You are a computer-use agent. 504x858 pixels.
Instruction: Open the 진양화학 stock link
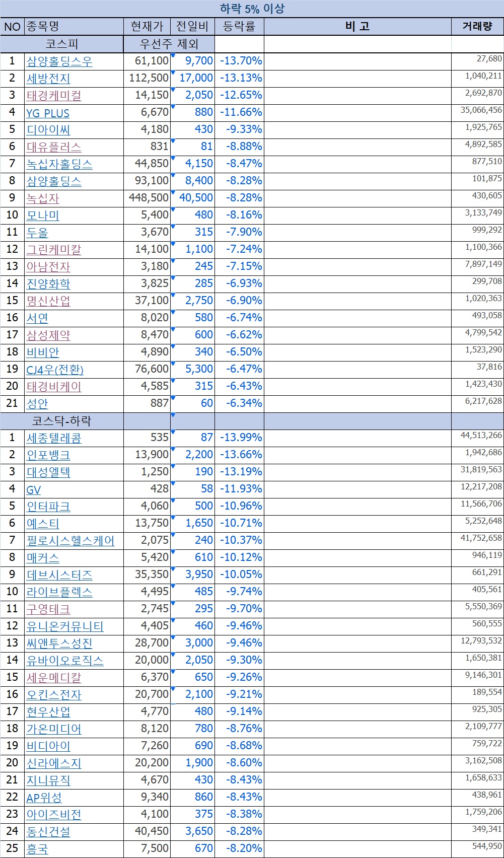[x=48, y=284]
